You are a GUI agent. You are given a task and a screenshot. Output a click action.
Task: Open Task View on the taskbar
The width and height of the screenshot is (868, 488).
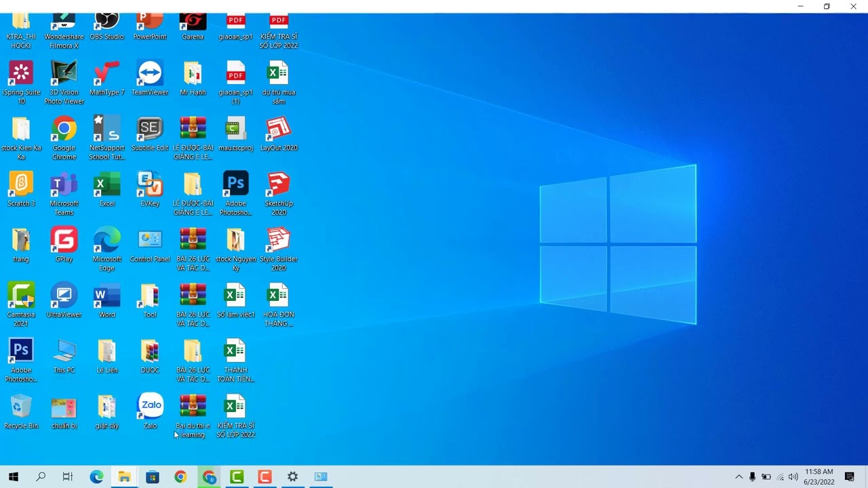tap(68, 476)
